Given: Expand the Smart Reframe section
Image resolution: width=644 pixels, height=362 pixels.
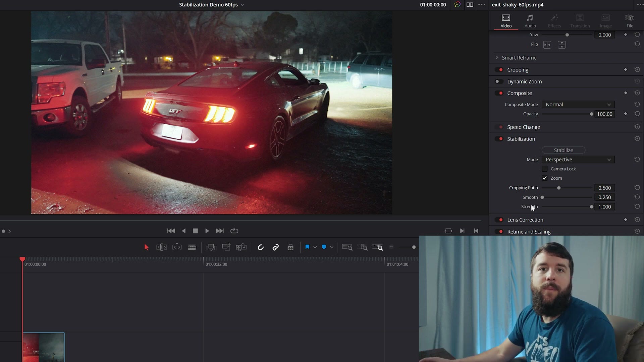Looking at the screenshot, I should click(x=497, y=58).
